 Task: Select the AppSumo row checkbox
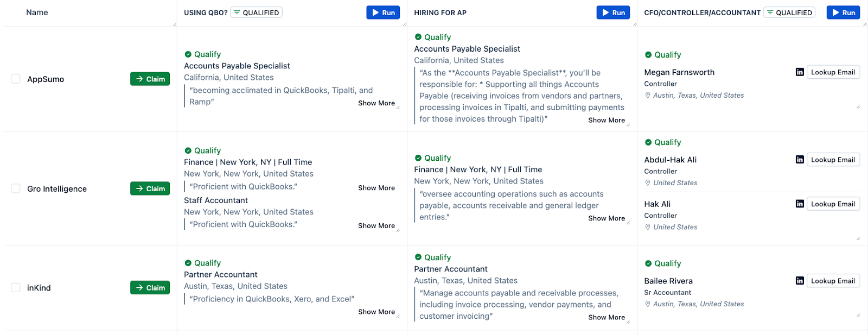pyautogui.click(x=16, y=79)
